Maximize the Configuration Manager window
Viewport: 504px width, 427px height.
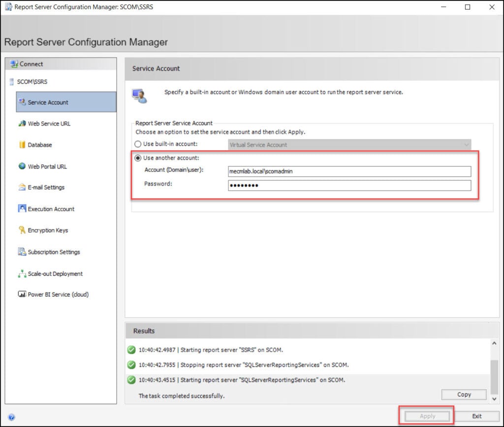pos(468,7)
